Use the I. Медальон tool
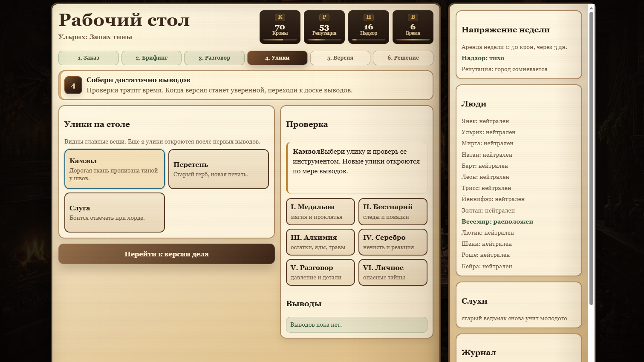The image size is (644, 362). (x=321, y=212)
